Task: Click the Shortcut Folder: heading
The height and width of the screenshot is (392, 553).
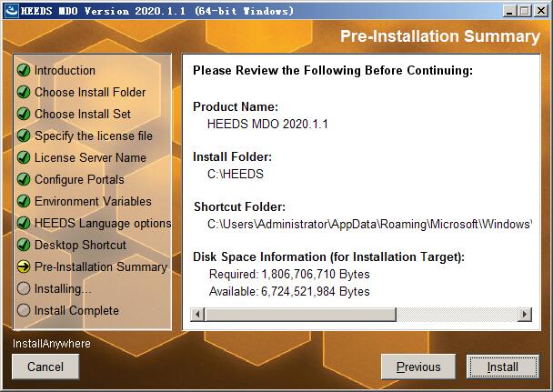Action: tap(239, 207)
